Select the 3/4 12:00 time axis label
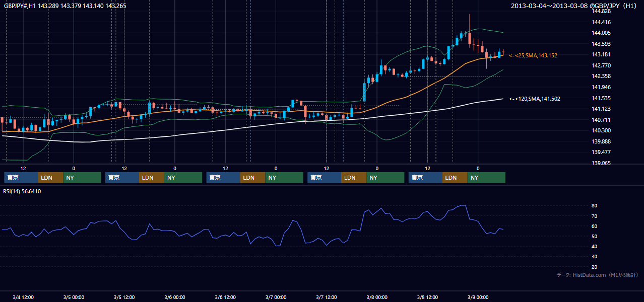 coord(23,297)
